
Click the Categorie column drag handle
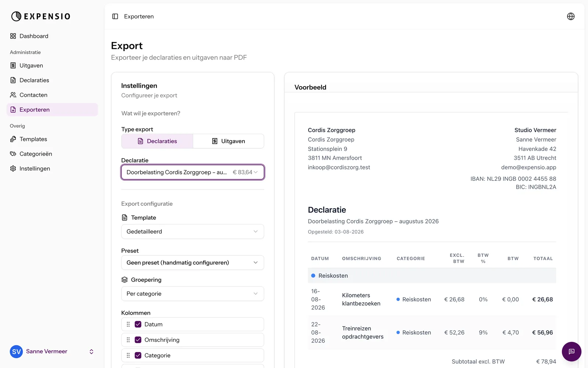click(x=128, y=355)
